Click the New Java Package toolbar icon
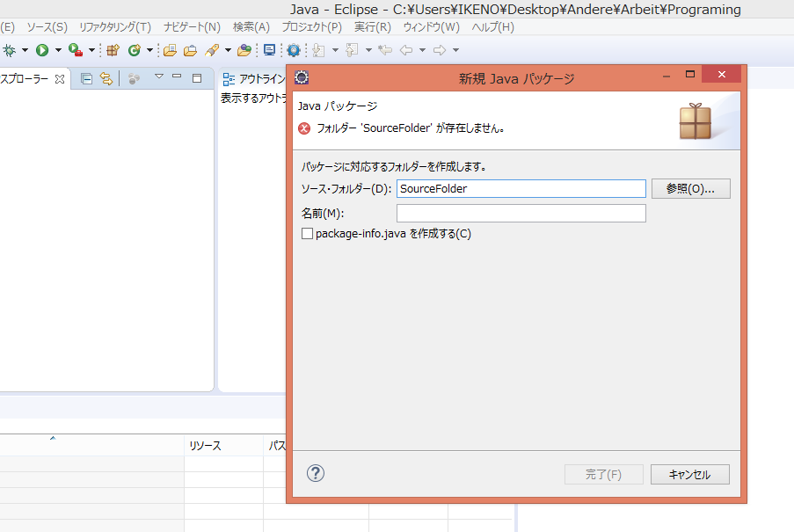 click(113, 50)
